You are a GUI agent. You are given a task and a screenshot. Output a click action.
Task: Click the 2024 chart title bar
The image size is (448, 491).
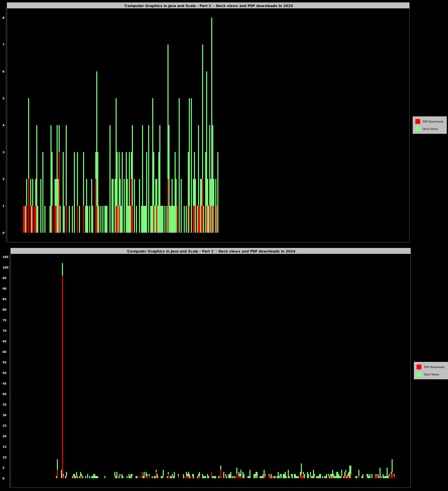point(211,251)
